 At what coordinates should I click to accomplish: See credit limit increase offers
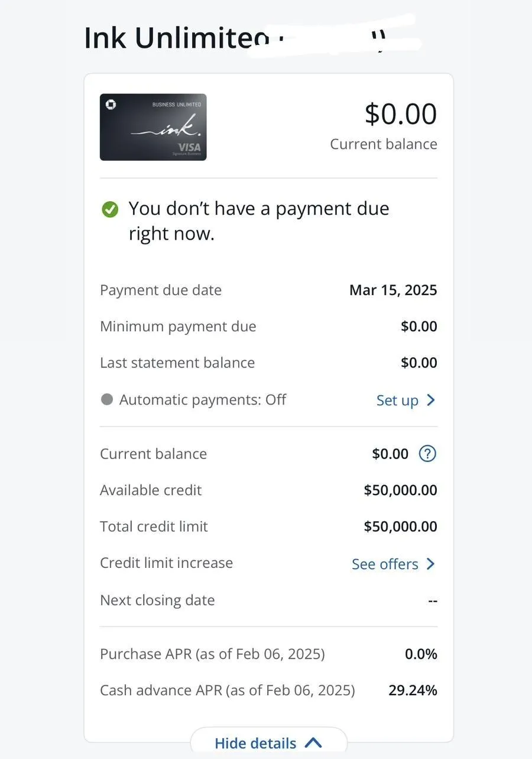click(394, 564)
